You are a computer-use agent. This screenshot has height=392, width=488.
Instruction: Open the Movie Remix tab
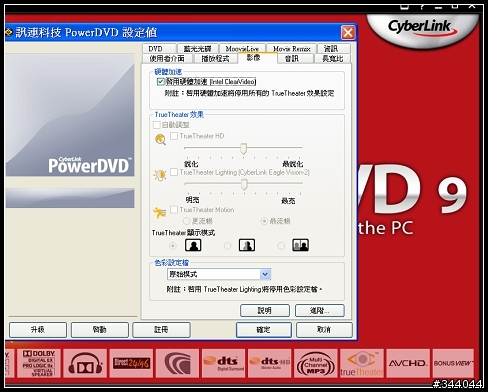292,49
